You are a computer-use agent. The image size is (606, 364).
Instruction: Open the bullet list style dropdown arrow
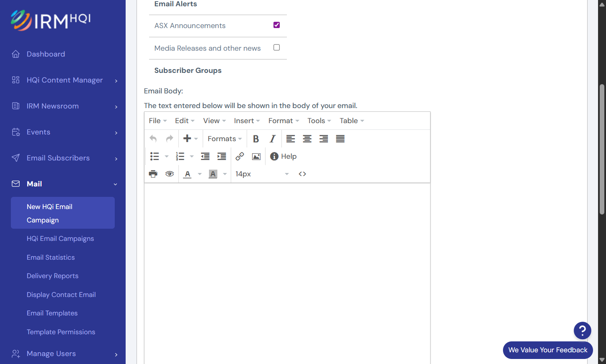pos(167,156)
